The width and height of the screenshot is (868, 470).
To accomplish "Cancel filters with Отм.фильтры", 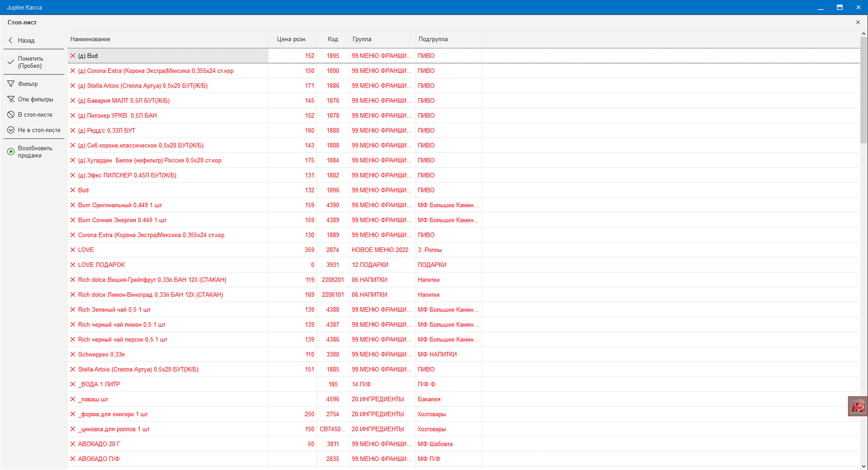I will [x=34, y=99].
